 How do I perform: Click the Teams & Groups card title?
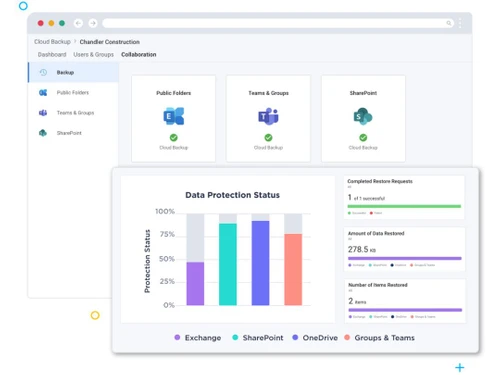coord(268,93)
